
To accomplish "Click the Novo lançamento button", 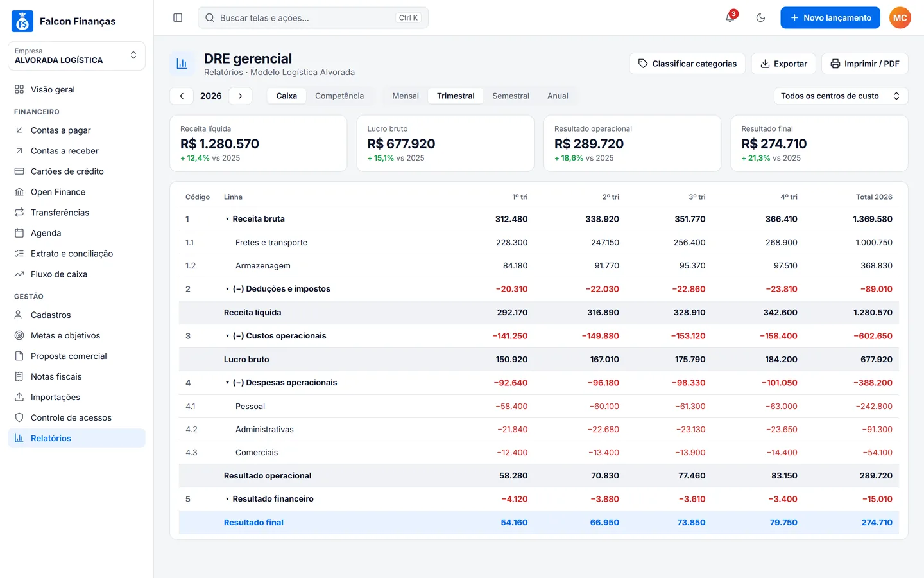I will tap(831, 18).
